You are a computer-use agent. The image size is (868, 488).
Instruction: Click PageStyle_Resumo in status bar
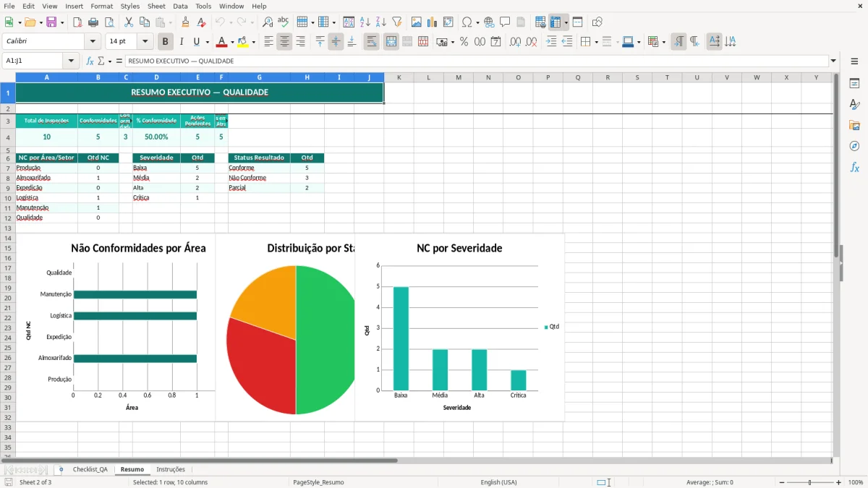point(318,482)
